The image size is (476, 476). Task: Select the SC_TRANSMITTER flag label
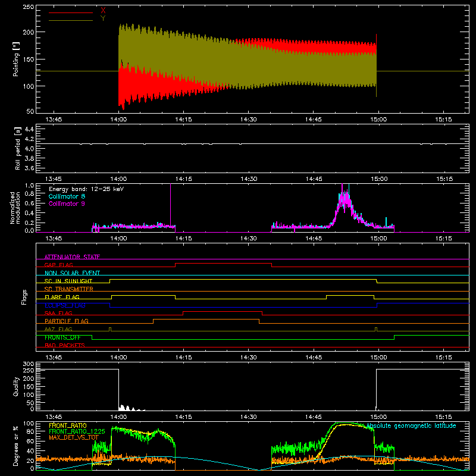(x=69, y=289)
